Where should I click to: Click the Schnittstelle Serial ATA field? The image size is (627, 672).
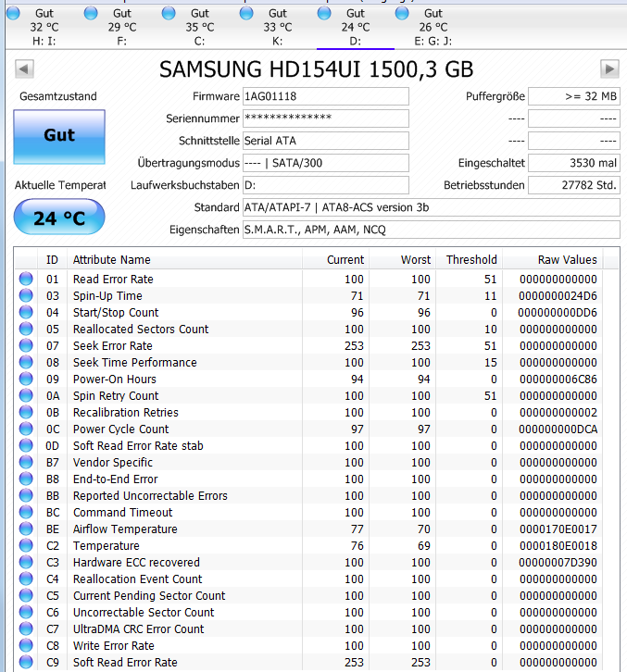pyautogui.click(x=325, y=141)
